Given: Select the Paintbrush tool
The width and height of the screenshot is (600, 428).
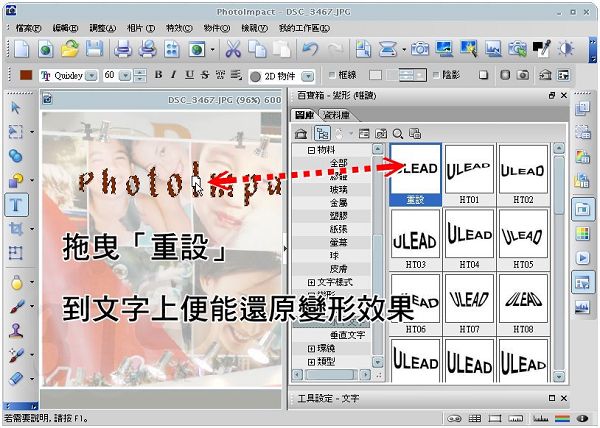Looking at the screenshot, I should click(16, 306).
